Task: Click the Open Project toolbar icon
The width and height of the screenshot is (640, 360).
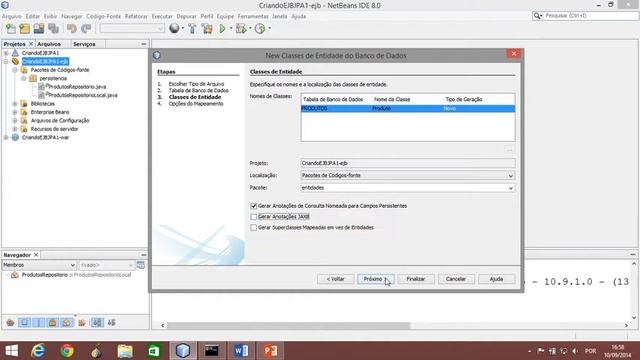Action: (x=39, y=29)
